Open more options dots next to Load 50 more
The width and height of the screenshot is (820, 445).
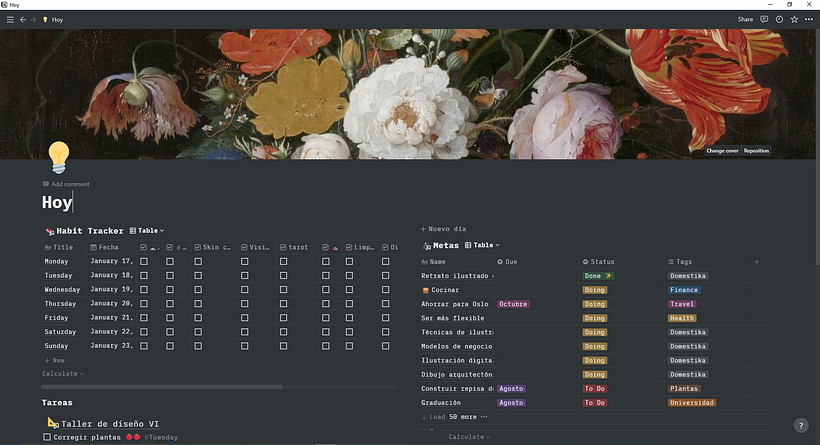(484, 417)
